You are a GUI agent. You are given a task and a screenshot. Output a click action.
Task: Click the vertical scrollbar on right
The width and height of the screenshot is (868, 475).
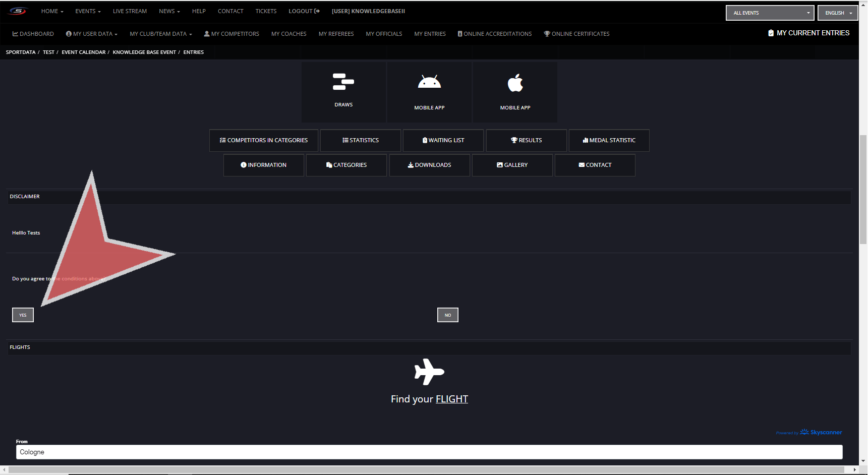coord(863,192)
